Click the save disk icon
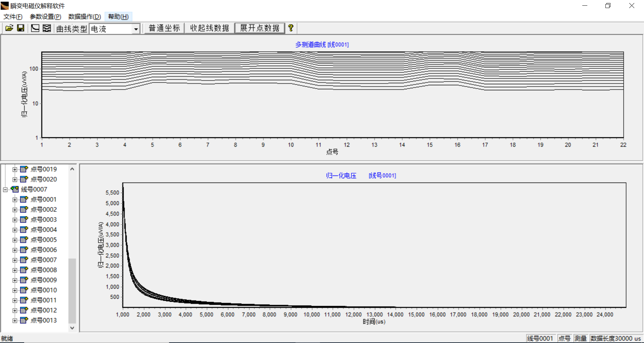Screen dimensions: 644x343 click(21, 28)
